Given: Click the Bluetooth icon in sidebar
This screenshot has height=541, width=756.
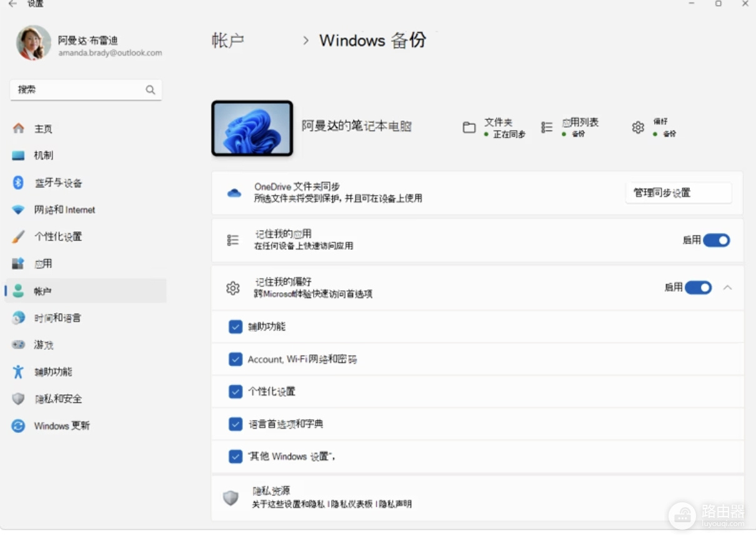Looking at the screenshot, I should click(19, 182).
